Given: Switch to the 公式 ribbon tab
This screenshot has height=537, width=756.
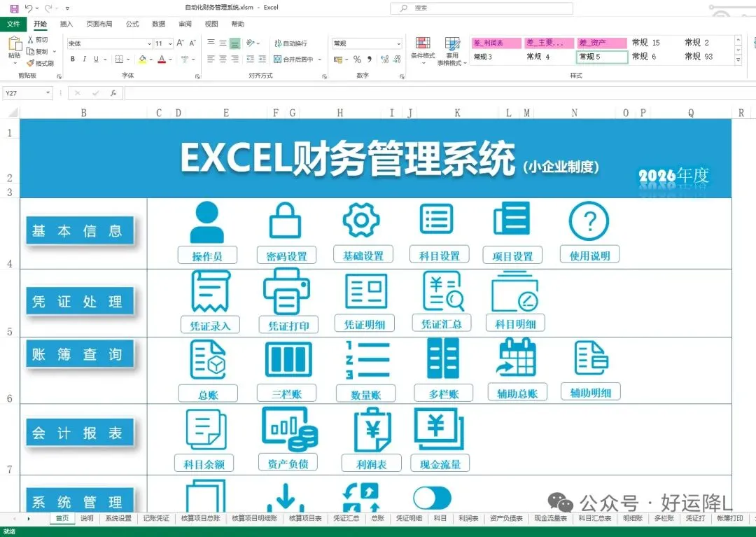Looking at the screenshot, I should click(132, 24).
